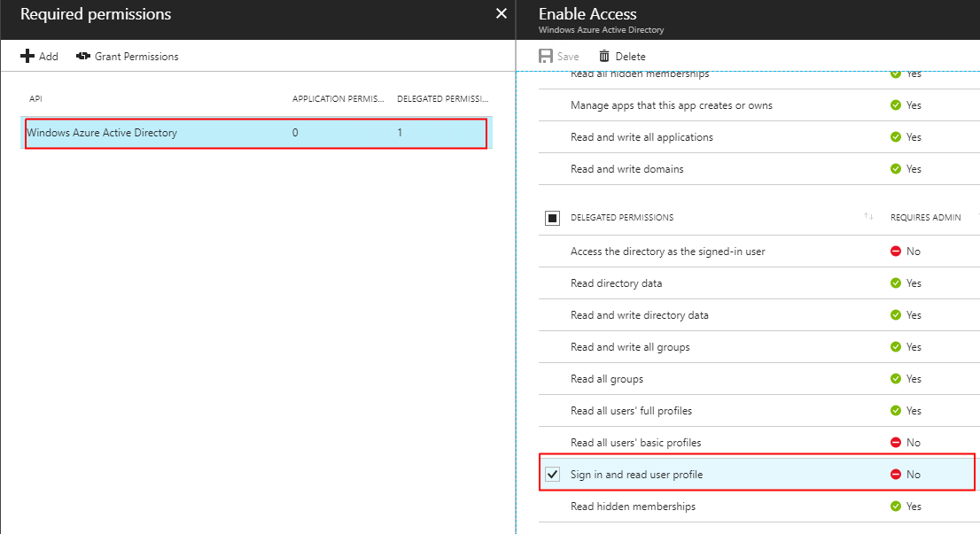Click the Delete trash icon
Screen dimensions: 980x534
tap(604, 57)
